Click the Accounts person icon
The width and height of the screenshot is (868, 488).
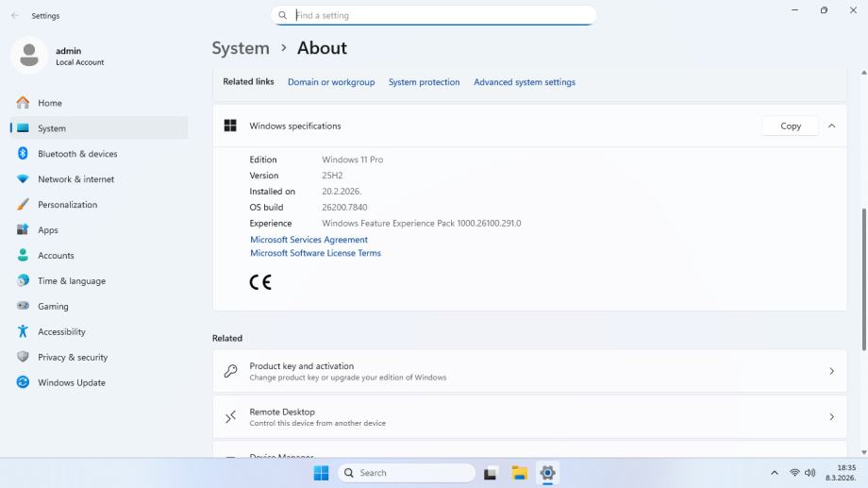[x=23, y=255]
